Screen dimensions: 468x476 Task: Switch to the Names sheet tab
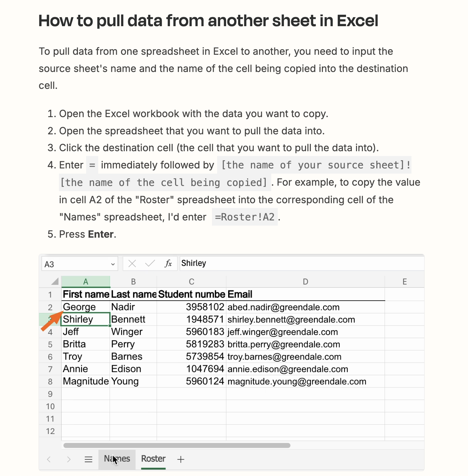117,459
